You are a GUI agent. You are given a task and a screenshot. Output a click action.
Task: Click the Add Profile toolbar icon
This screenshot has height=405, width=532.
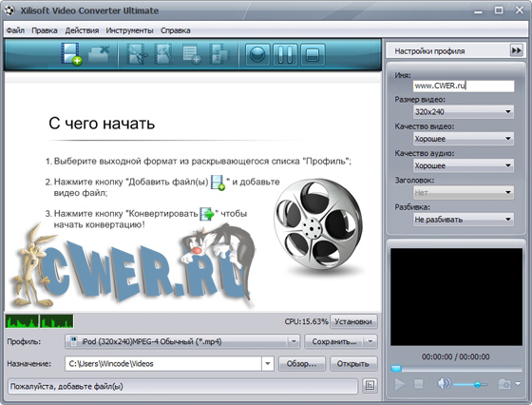click(x=192, y=54)
